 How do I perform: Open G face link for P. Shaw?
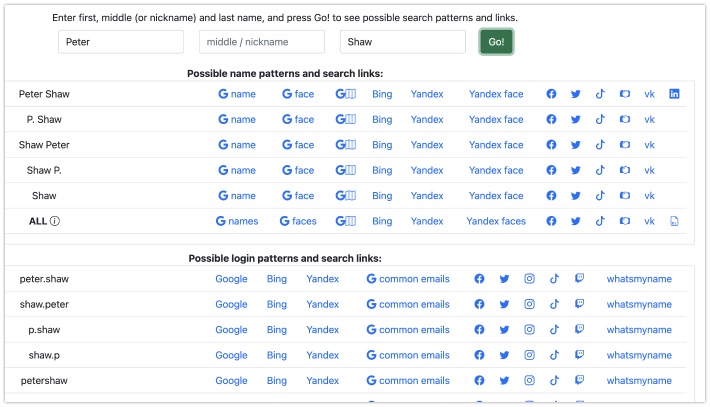point(298,119)
